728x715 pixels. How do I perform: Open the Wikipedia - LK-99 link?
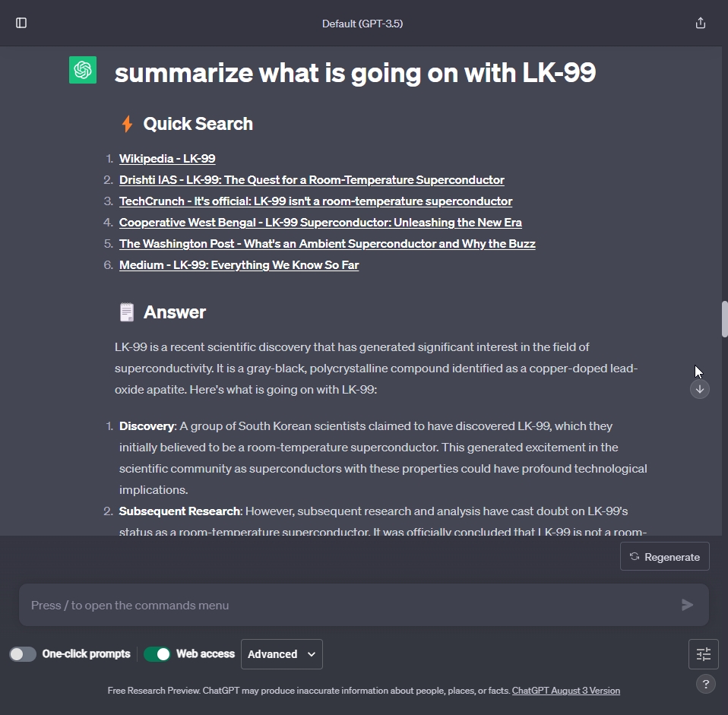pos(167,159)
